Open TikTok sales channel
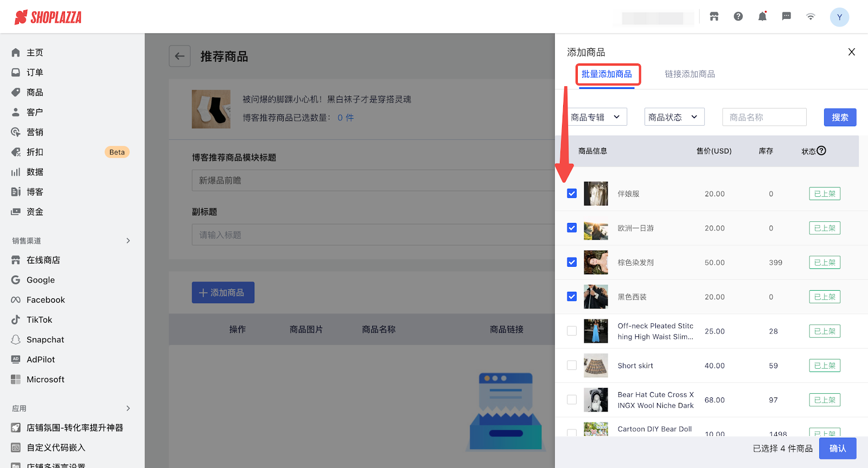This screenshot has height=468, width=868. pos(39,320)
